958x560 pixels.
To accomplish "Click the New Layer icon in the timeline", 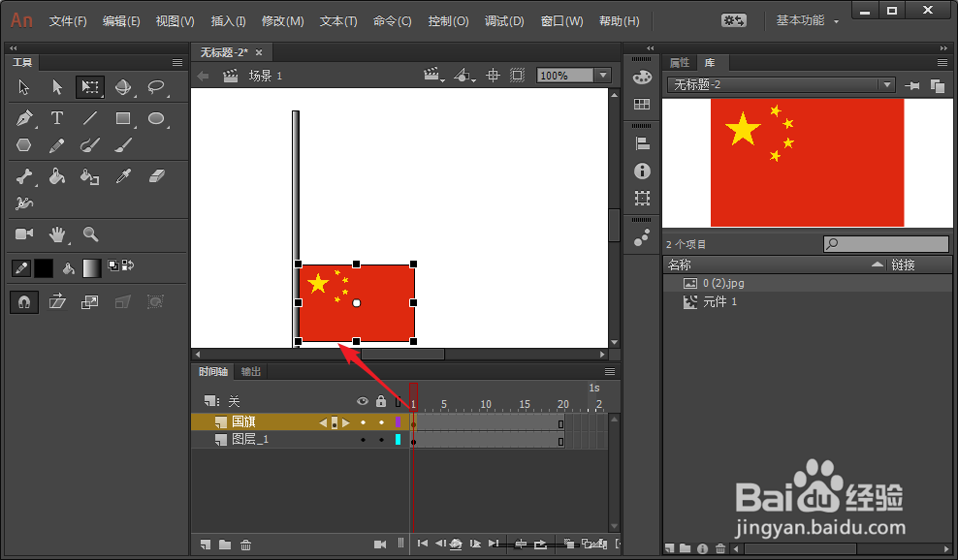I will coord(206,544).
